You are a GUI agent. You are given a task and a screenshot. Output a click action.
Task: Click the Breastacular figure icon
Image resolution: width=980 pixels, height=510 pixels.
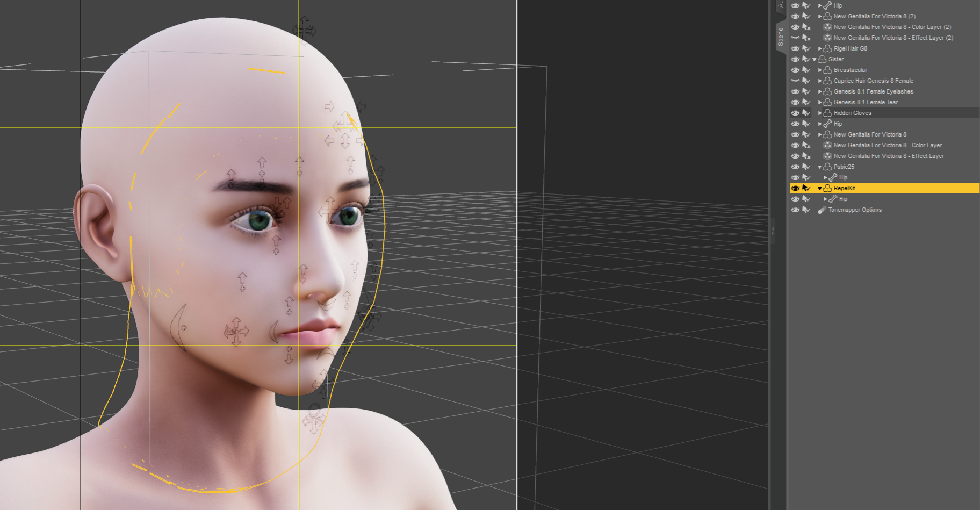coord(827,70)
